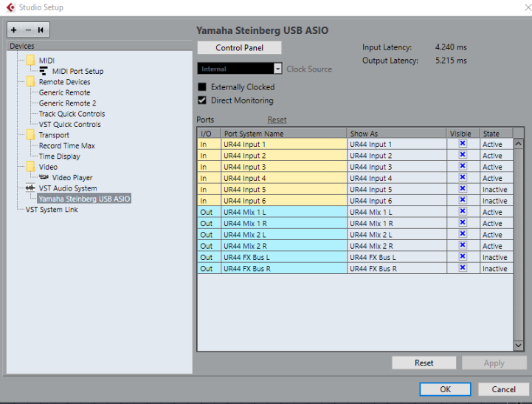This screenshot has width=532, height=404.
Task: Click the VST Audio System waveform icon
Action: (x=30, y=188)
